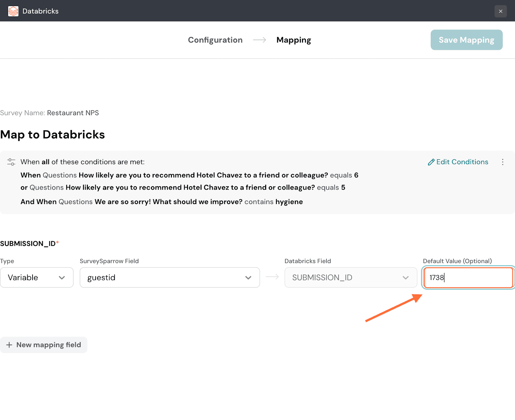Click the pencil icon beside Edit Conditions

431,162
